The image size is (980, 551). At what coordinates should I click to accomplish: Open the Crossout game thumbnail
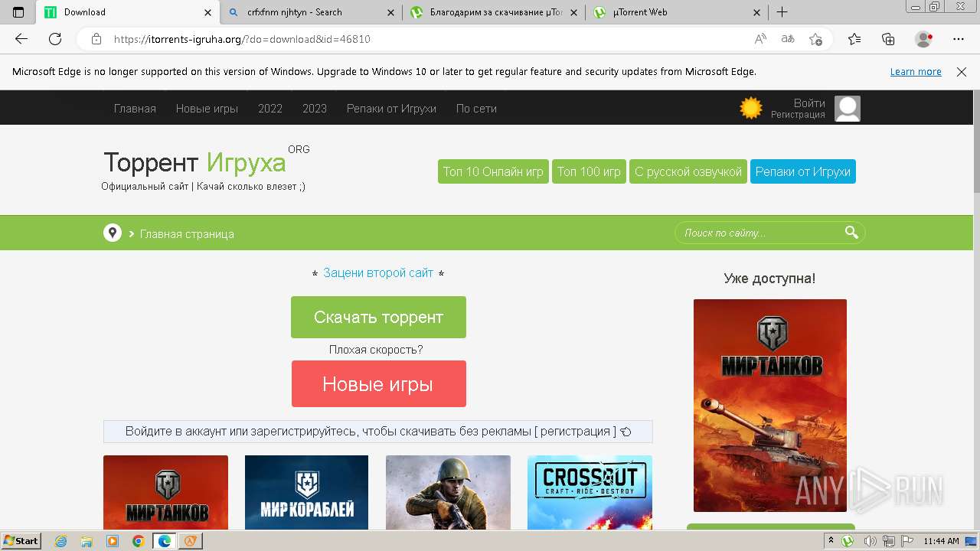tap(590, 492)
